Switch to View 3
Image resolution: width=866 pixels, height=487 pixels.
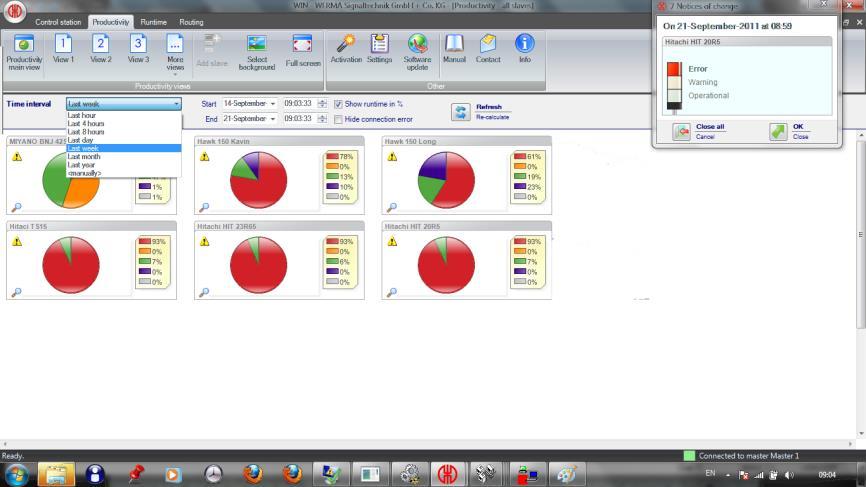(x=138, y=49)
